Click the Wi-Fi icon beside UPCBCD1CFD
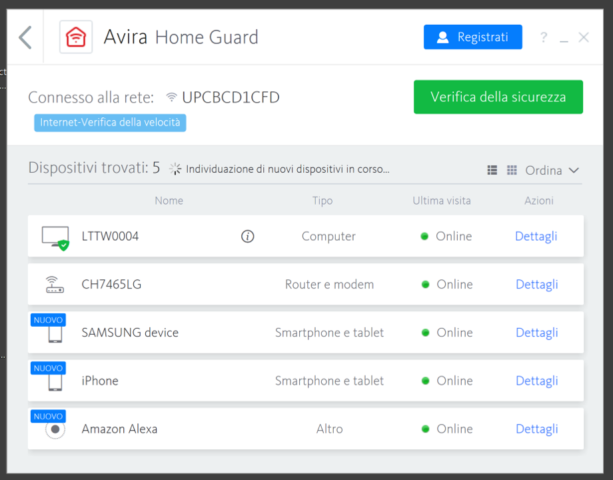The height and width of the screenshot is (480, 613). (171, 97)
